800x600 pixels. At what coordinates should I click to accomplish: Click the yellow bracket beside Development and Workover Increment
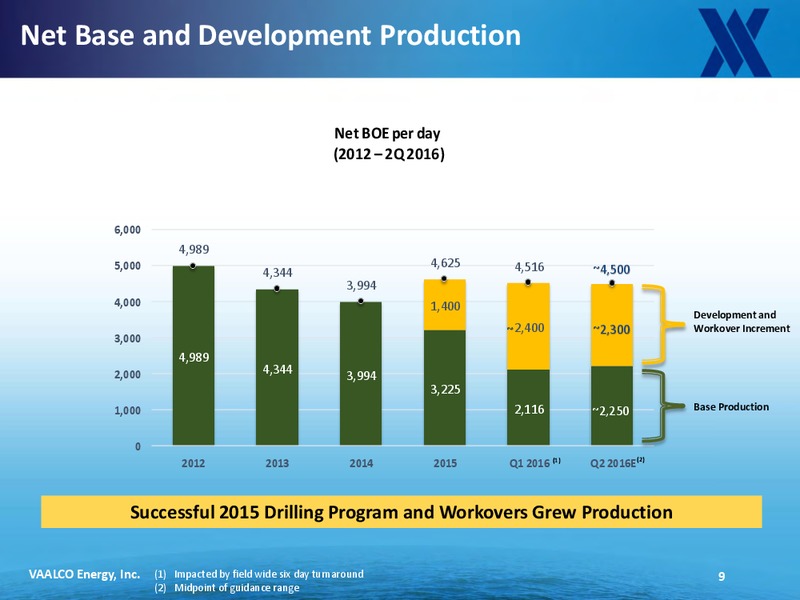click(x=662, y=324)
